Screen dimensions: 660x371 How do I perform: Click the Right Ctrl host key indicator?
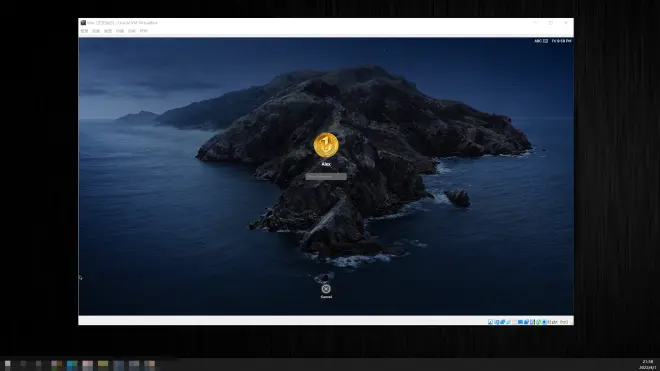pos(558,322)
